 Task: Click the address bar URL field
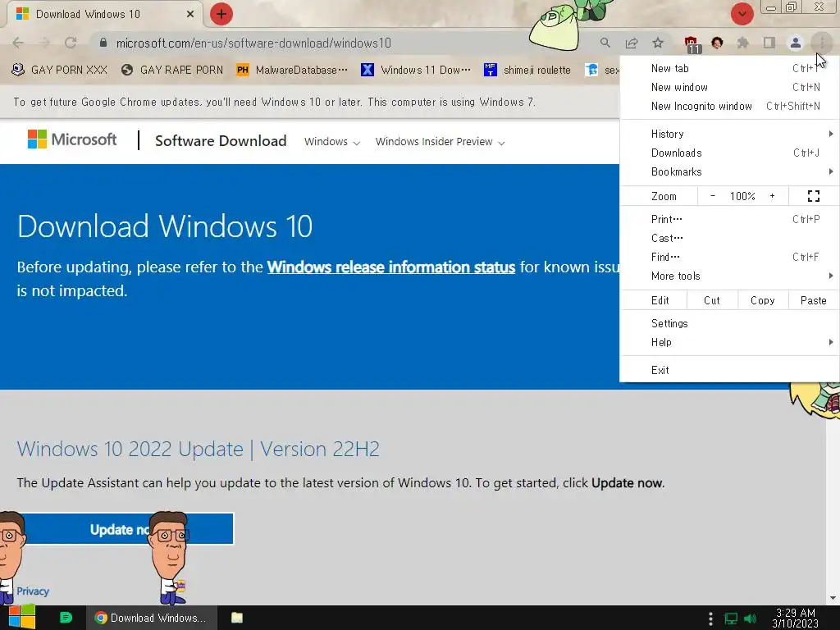click(x=343, y=43)
